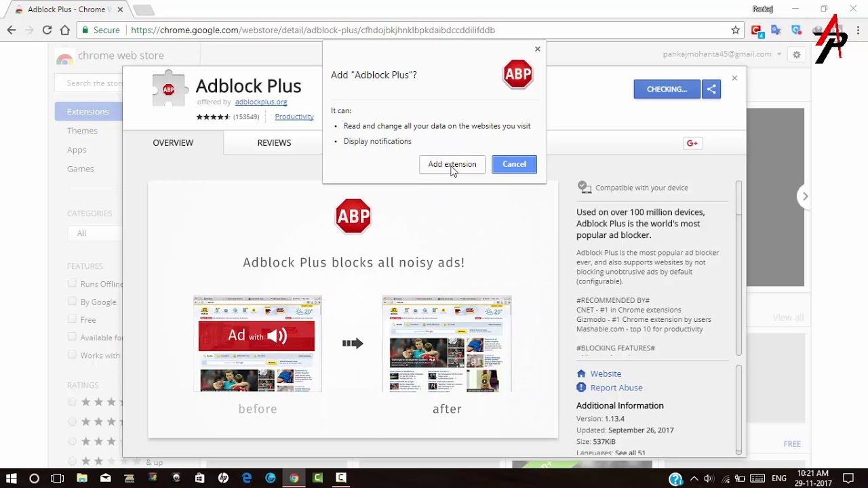Open a new tab button

point(143,9)
